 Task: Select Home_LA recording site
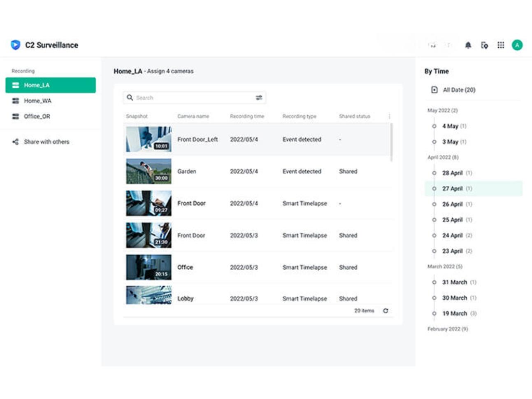coord(51,85)
